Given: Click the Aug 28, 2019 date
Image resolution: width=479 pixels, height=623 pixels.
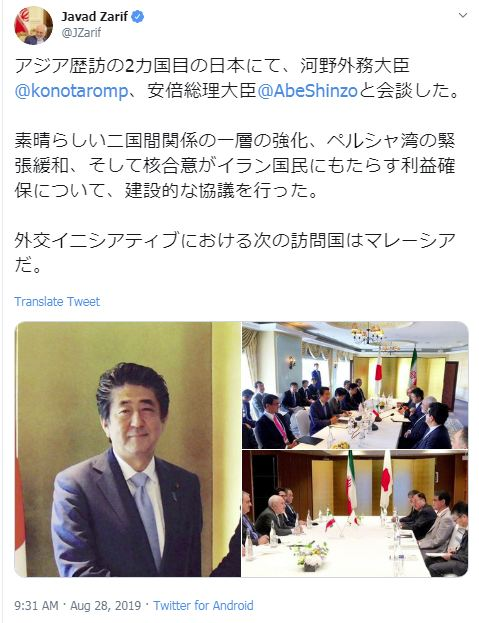Looking at the screenshot, I should 106,606.
